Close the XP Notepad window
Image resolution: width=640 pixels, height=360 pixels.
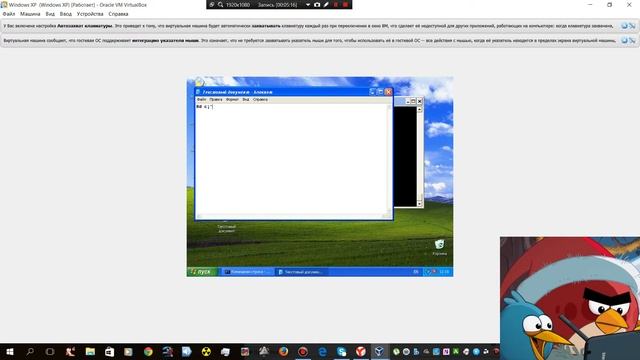388,92
